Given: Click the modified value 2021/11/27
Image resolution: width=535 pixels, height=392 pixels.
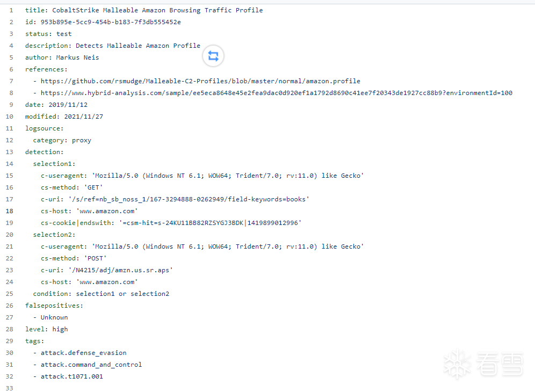Looking at the screenshot, I should point(84,117).
